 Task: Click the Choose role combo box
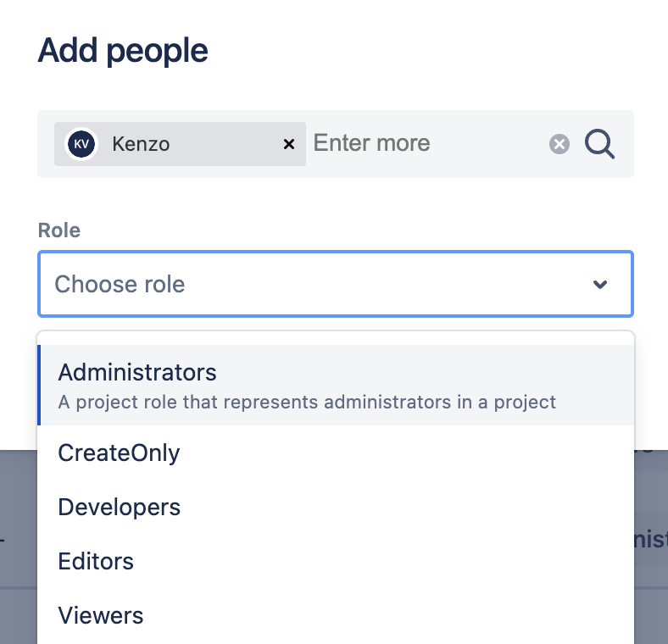pos(322,285)
